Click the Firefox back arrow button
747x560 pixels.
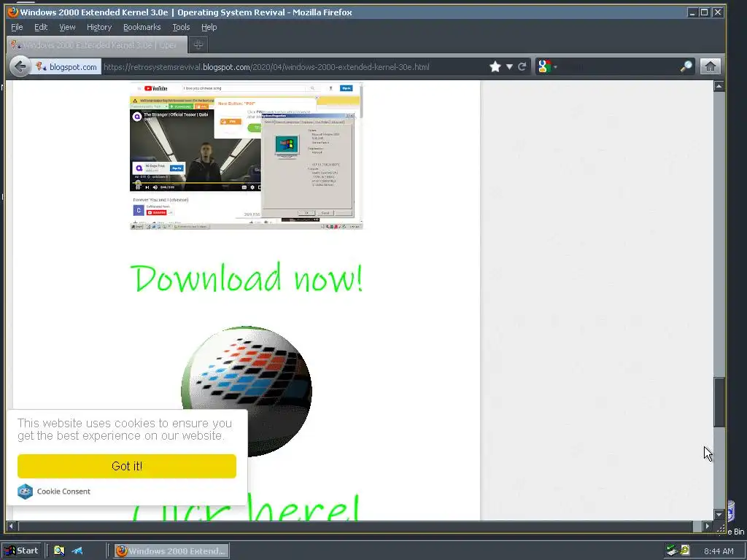click(x=20, y=66)
